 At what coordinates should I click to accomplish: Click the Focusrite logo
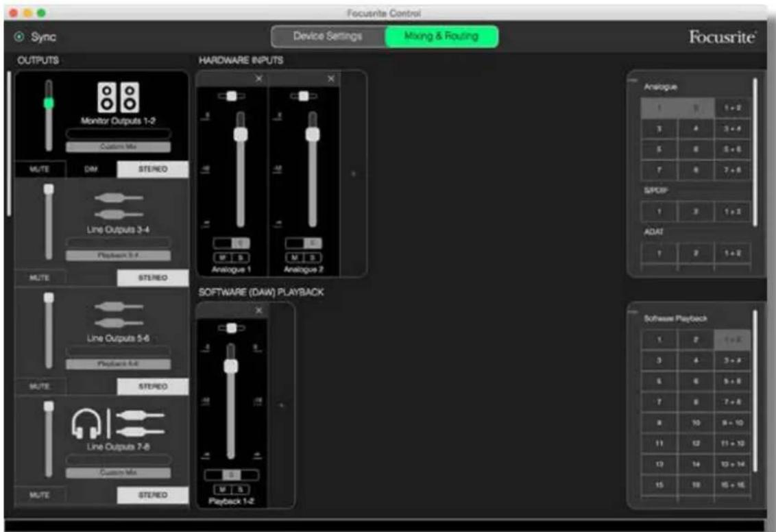[x=723, y=37]
